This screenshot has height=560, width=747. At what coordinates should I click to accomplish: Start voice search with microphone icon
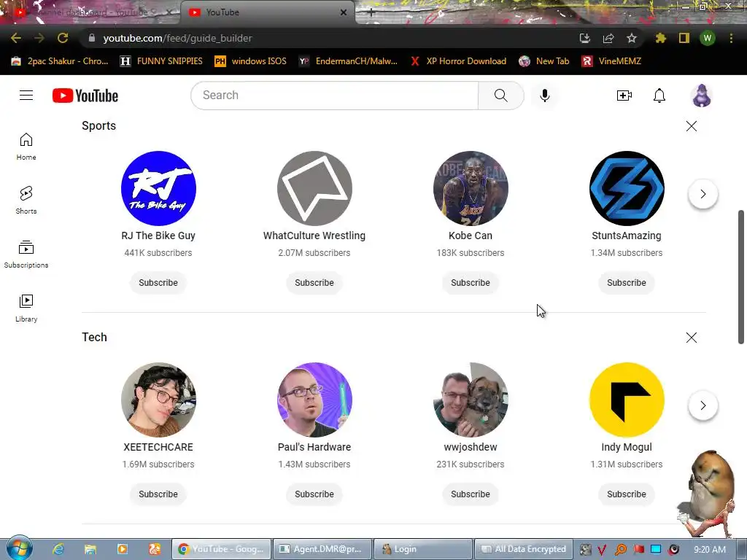click(544, 96)
